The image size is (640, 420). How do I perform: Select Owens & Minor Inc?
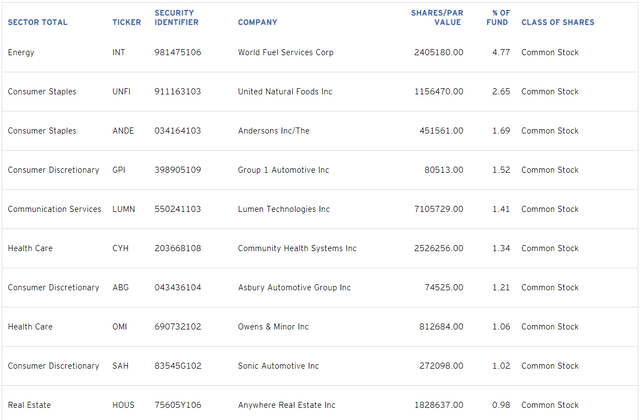(273, 327)
